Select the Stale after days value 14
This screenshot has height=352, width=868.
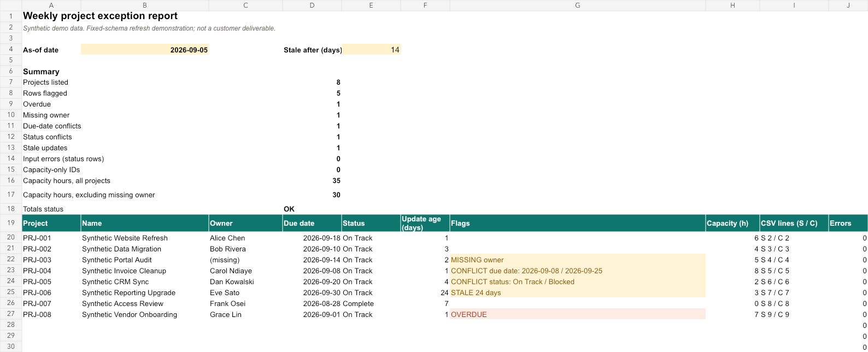371,50
